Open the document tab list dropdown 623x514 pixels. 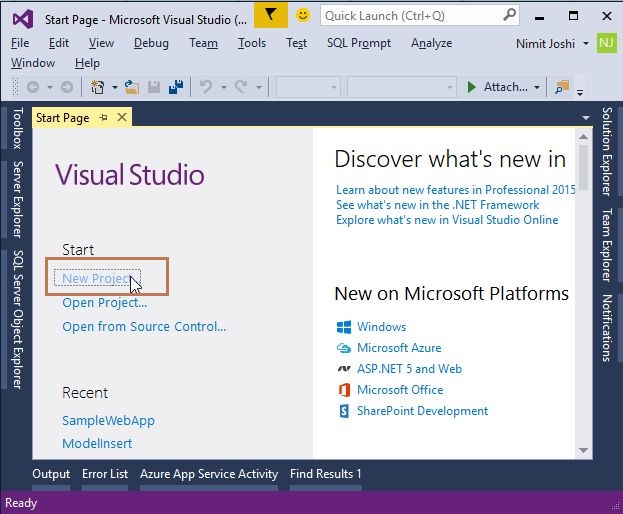[586, 118]
